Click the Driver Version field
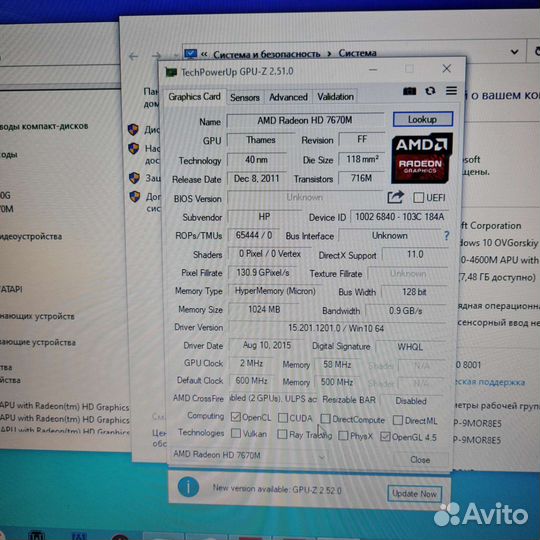The image size is (540, 540). [x=336, y=328]
